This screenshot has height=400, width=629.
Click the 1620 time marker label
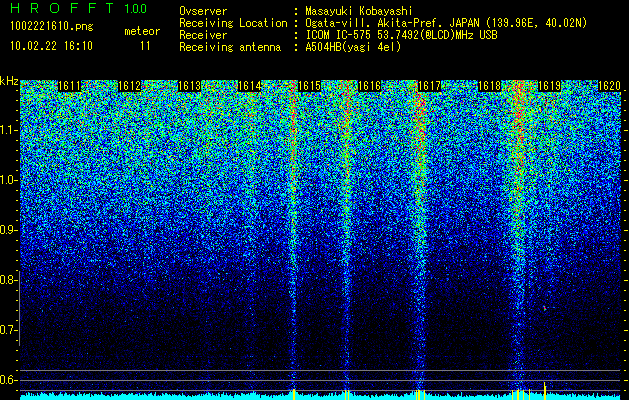pyautogui.click(x=609, y=86)
